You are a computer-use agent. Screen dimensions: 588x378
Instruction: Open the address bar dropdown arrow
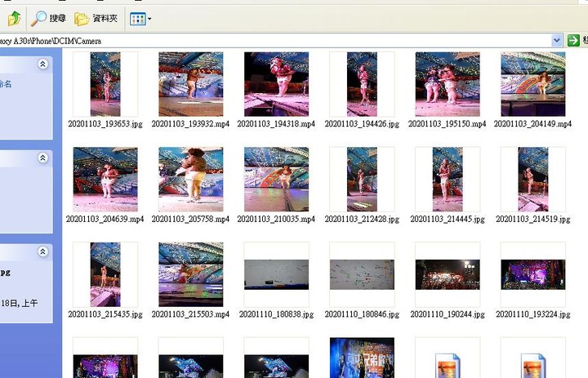click(x=557, y=40)
